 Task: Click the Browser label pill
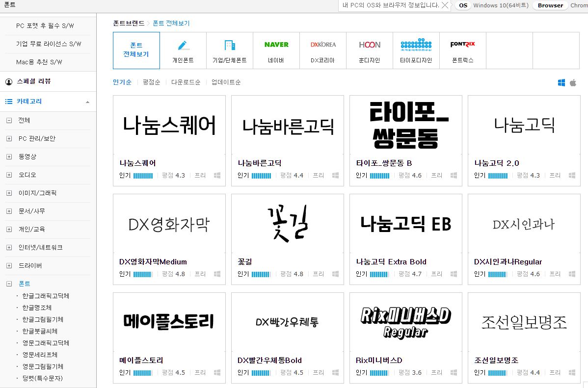click(550, 5)
